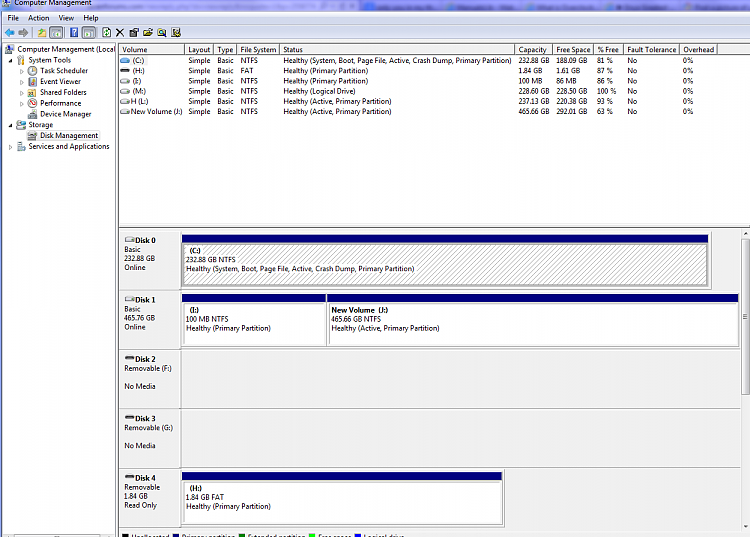Select the (M:) volume in list
The image size is (750, 537).
(139, 91)
